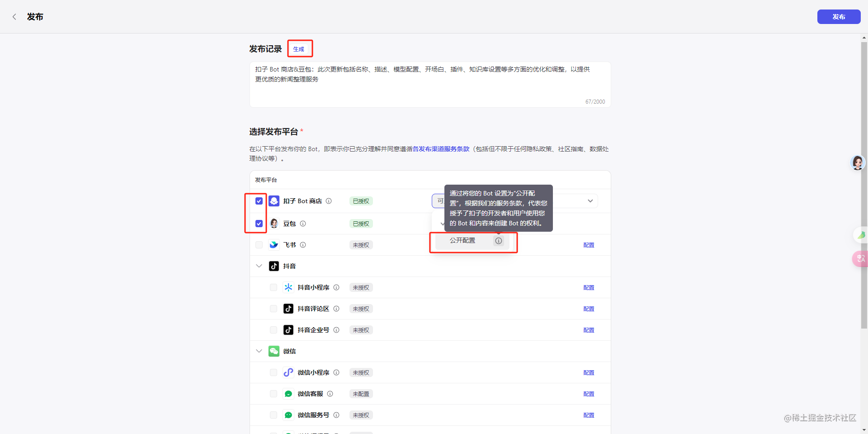The width and height of the screenshot is (868, 434).
Task: Check the 微信客服 checkbox
Action: 274,394
